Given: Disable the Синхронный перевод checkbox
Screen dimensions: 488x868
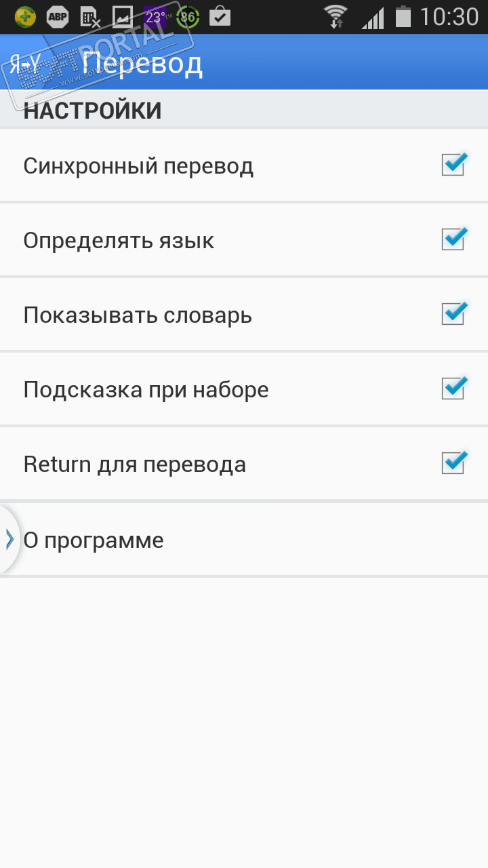Looking at the screenshot, I should [453, 165].
